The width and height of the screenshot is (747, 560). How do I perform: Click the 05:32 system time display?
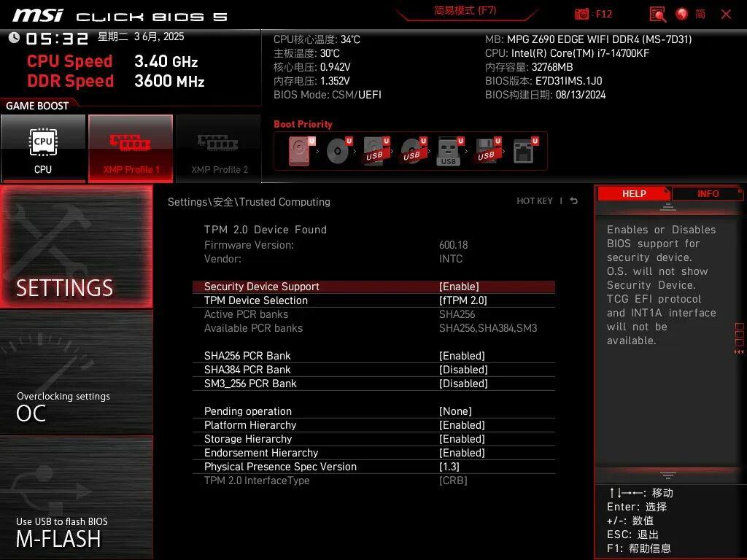[x=57, y=39]
